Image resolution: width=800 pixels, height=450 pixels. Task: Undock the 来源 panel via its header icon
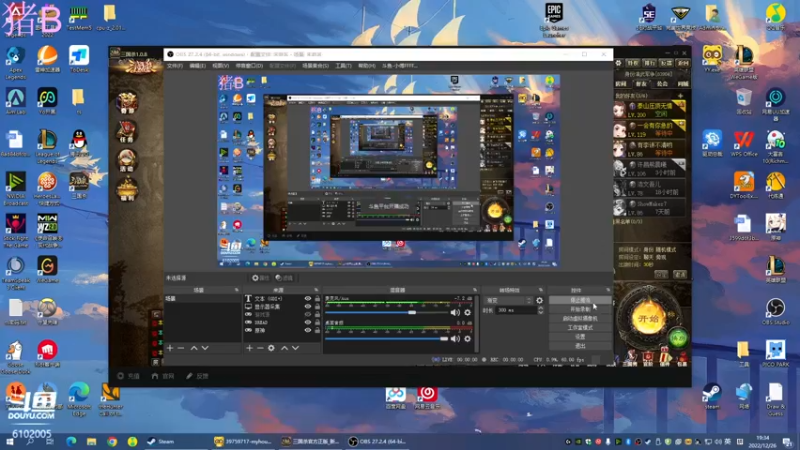point(316,290)
